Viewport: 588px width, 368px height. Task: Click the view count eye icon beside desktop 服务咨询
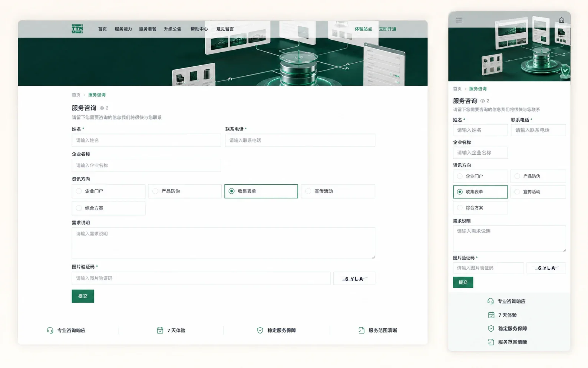tap(102, 108)
